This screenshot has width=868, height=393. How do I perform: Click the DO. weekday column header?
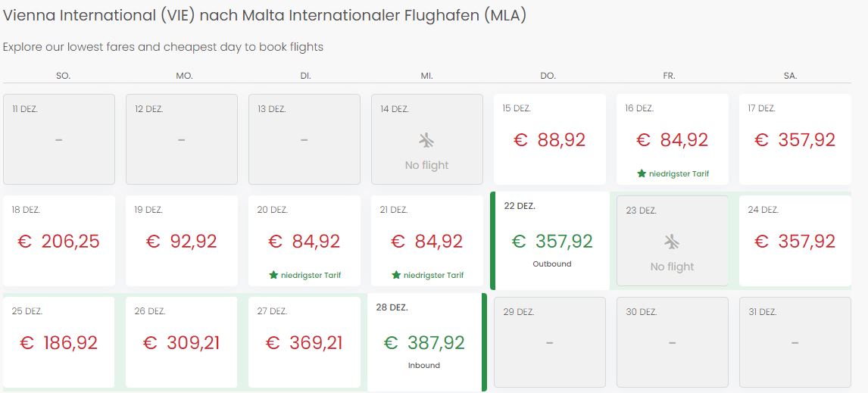pos(548,76)
